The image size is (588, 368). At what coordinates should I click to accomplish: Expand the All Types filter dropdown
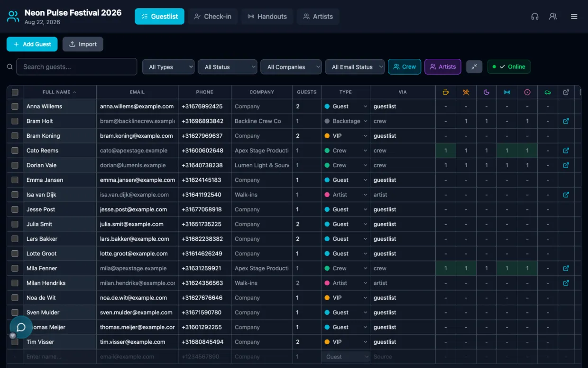tap(168, 67)
